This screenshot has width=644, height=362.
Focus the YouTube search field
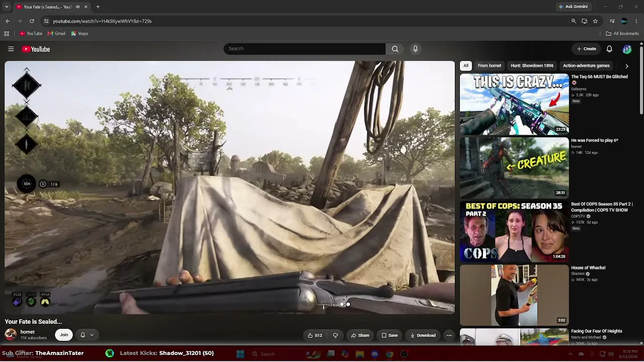point(304,49)
